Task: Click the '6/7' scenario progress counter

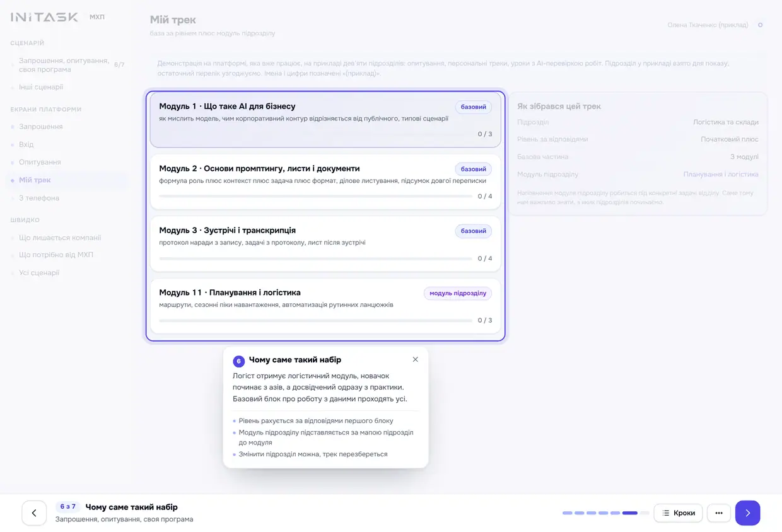Action: click(x=119, y=65)
